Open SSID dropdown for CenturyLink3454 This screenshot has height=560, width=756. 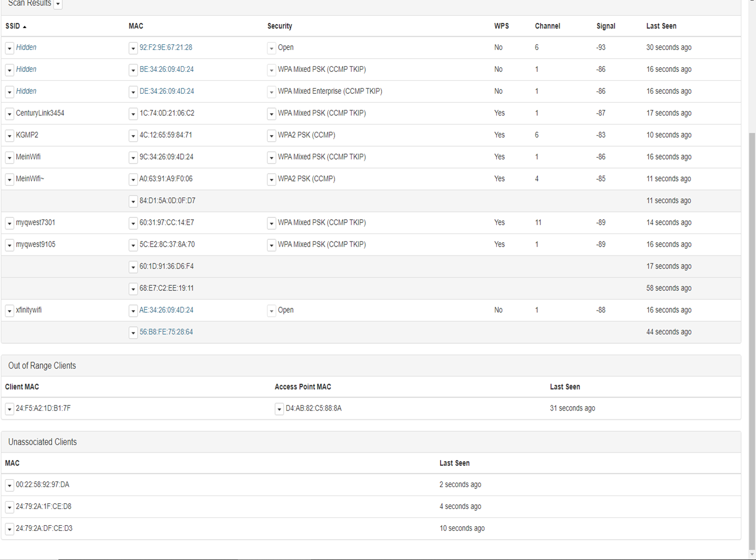pyautogui.click(x=10, y=114)
